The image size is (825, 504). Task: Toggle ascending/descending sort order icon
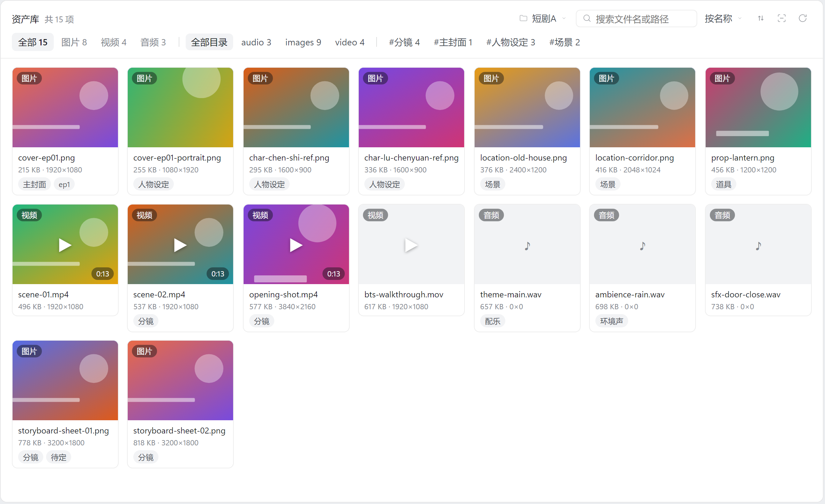click(x=761, y=18)
